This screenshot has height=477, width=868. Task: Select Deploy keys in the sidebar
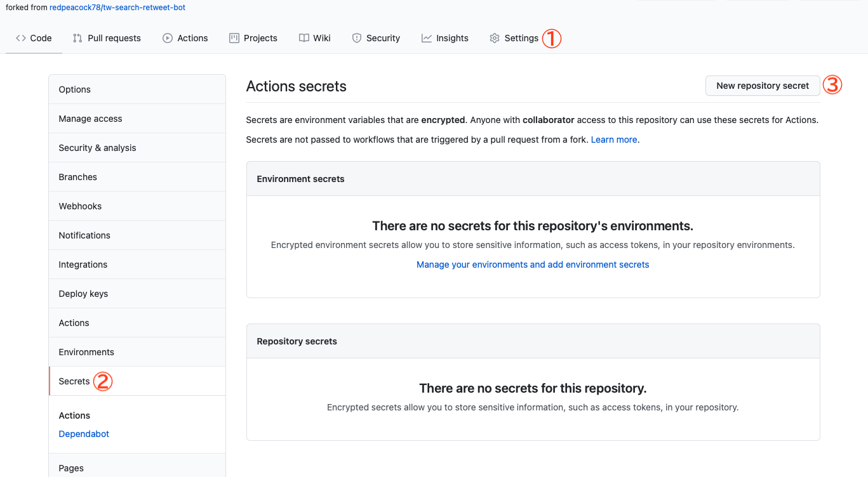coord(83,294)
